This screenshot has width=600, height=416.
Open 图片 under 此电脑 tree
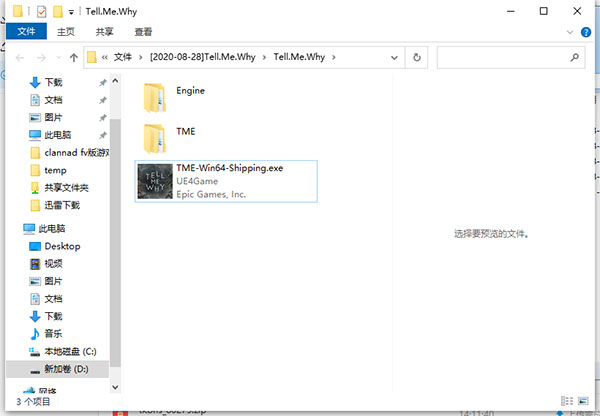[54, 281]
